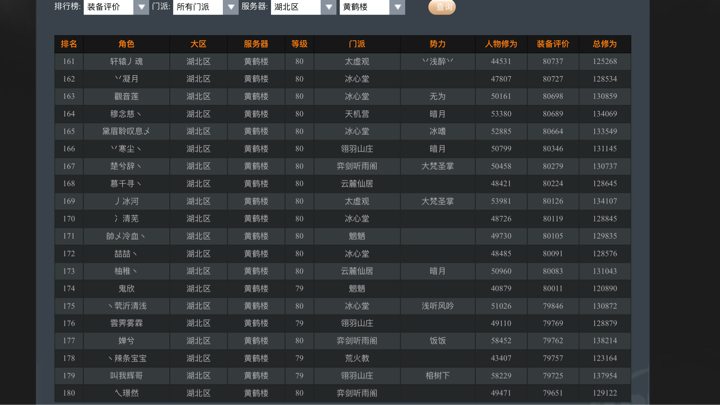Click 装备评价 value 80737
This screenshot has width=720, height=405.
pos(553,62)
